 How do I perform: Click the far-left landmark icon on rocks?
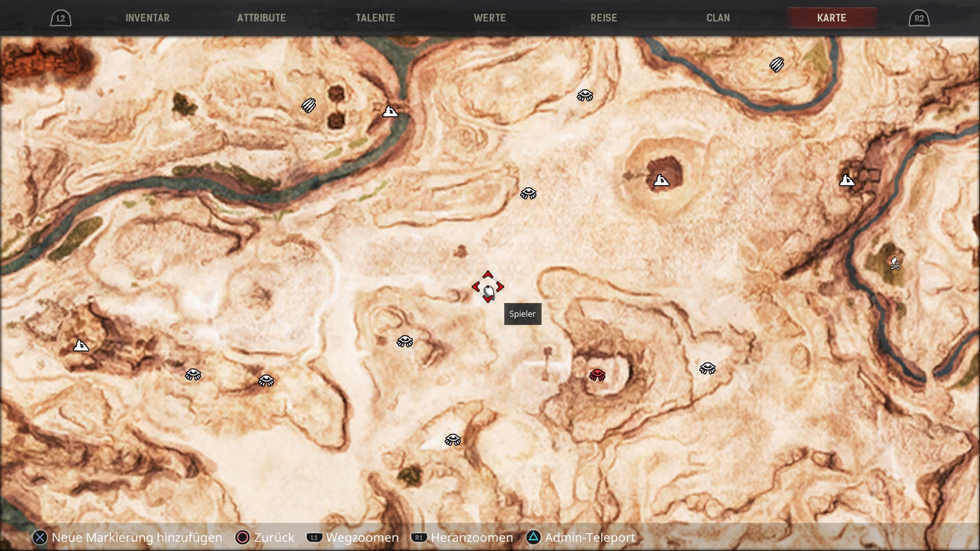(81, 346)
